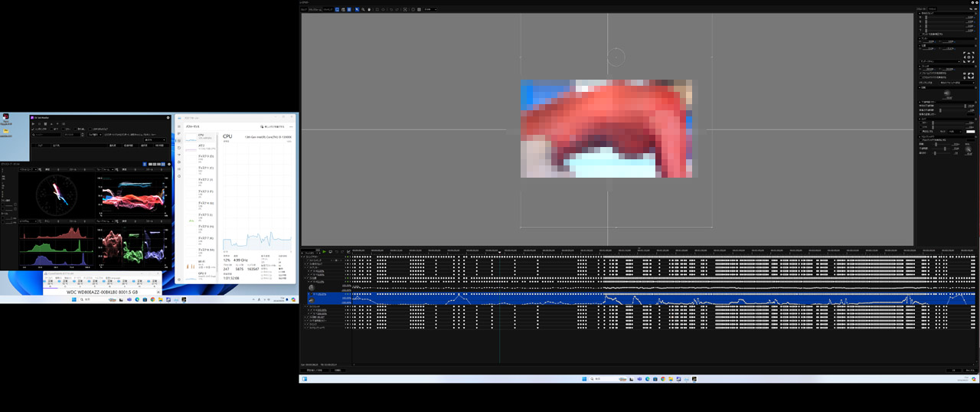Select the arrow selection tool in layout toolbar
Image resolution: width=980 pixels, height=412 pixels.
click(357, 9)
